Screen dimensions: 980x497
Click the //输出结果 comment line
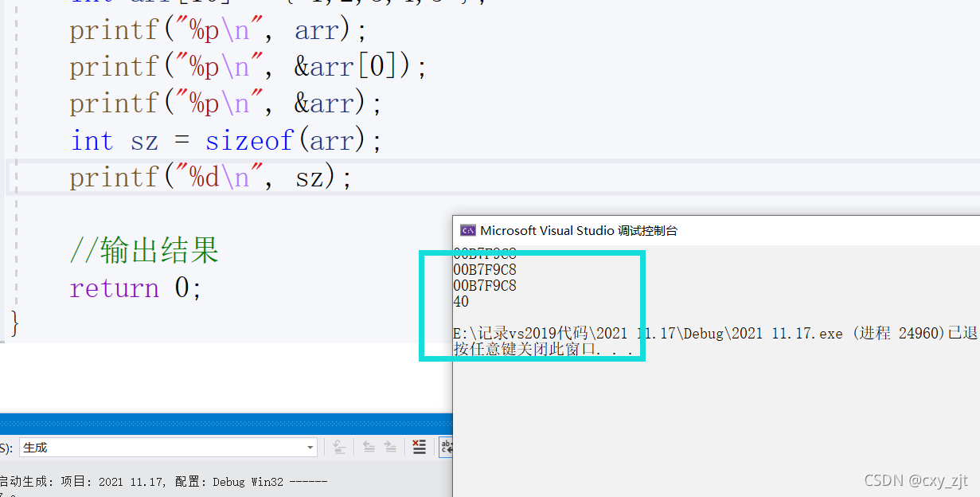click(x=144, y=251)
